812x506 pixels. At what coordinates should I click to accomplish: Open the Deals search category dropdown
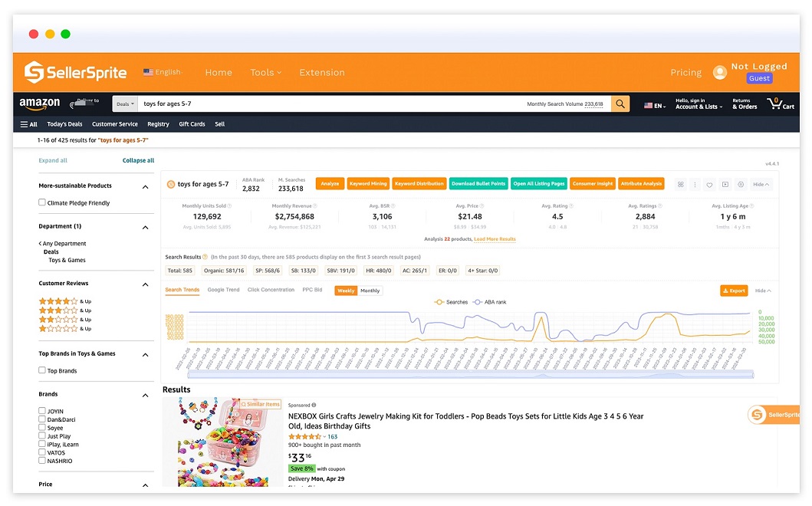(x=125, y=104)
